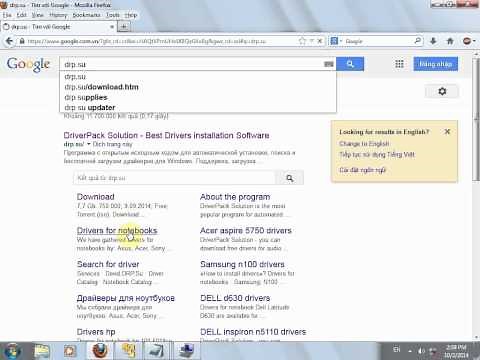The height and width of the screenshot is (360, 480).
Task: Click the blue Google search magnifier button
Action: pos(350,64)
